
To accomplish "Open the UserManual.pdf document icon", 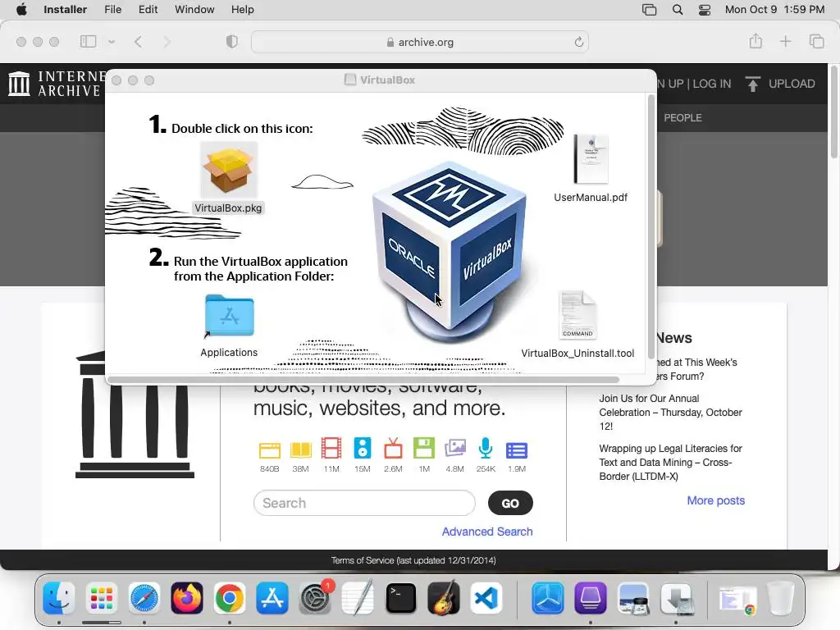I will (591, 159).
